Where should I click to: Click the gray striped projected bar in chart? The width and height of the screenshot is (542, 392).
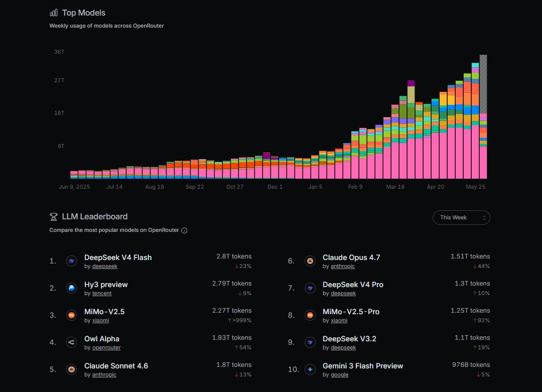pyautogui.click(x=483, y=84)
